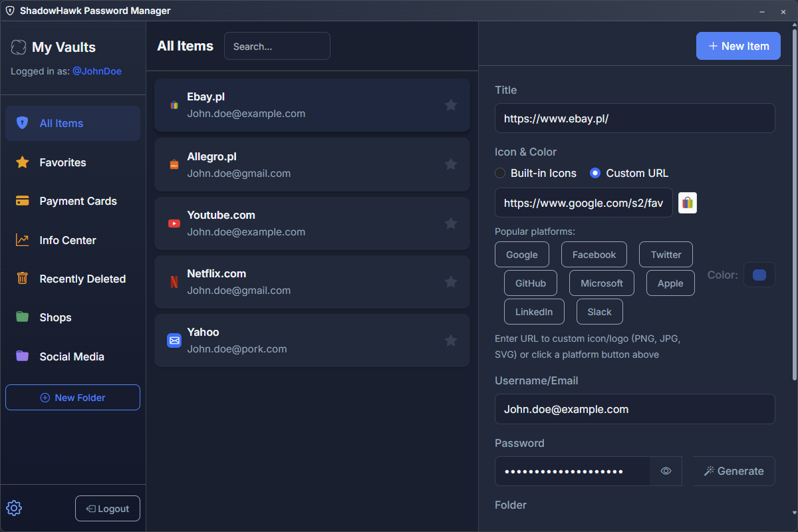Image resolution: width=798 pixels, height=532 pixels.
Task: Click the Yahoo mail envelope icon
Action: pyautogui.click(x=174, y=340)
